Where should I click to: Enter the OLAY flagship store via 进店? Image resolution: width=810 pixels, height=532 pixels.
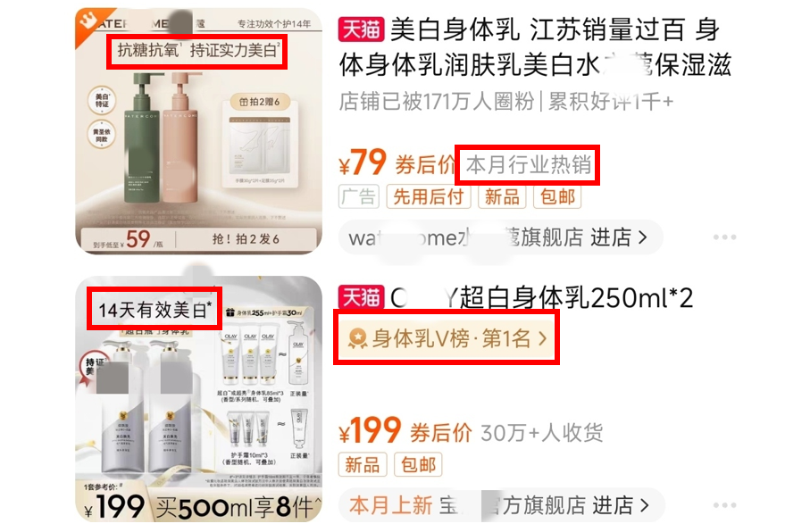pyautogui.click(x=620, y=505)
